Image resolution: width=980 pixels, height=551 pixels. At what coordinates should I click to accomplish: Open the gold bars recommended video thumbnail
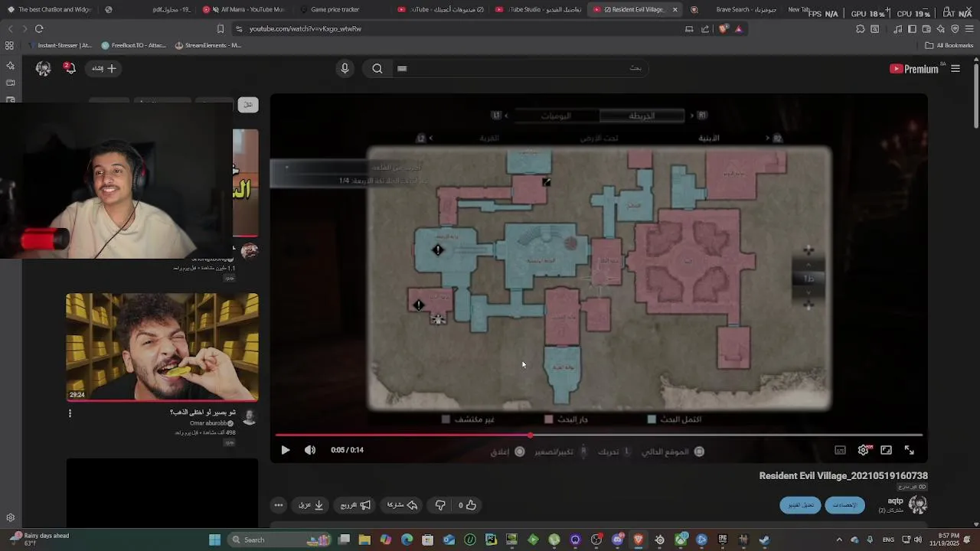(x=162, y=347)
